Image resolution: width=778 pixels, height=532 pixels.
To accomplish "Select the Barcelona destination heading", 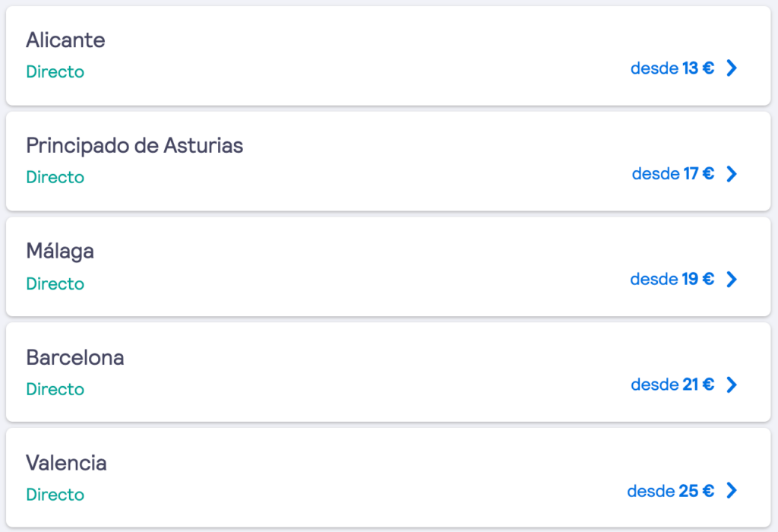I will point(75,357).
